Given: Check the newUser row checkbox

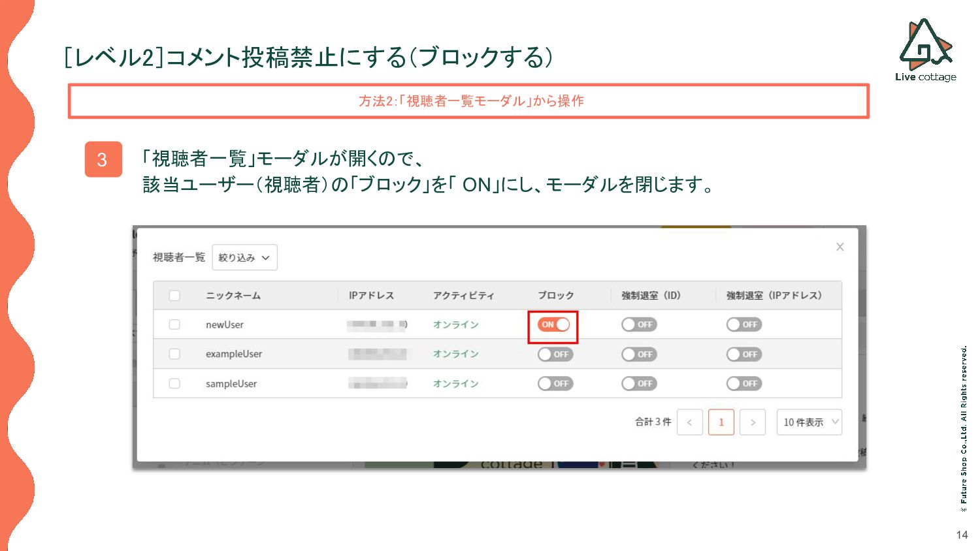Looking at the screenshot, I should [174, 324].
